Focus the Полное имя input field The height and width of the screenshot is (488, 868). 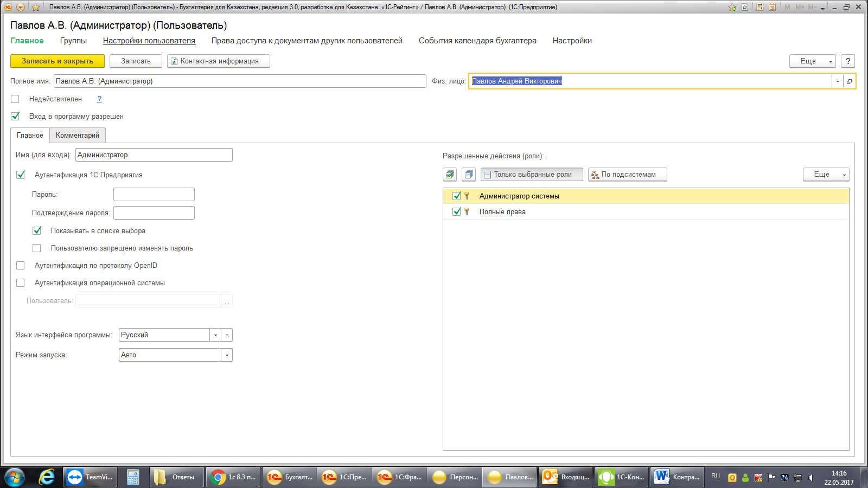(x=240, y=81)
